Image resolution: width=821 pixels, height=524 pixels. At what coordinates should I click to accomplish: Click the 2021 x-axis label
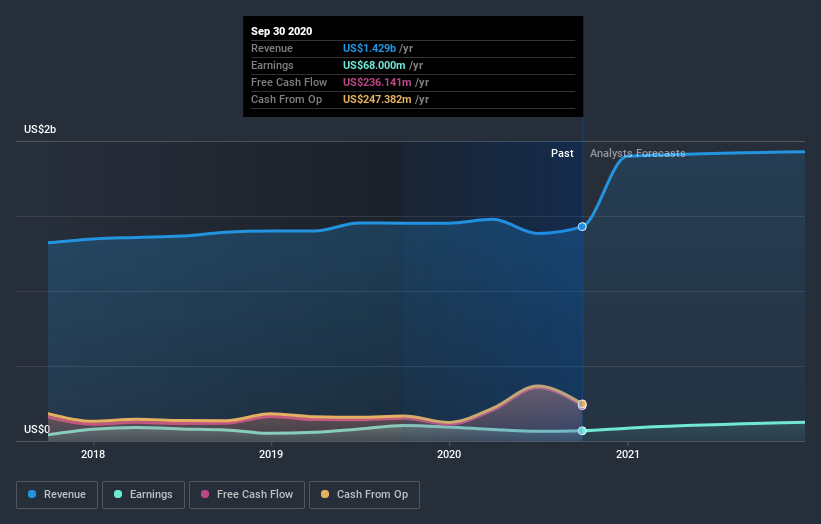tap(627, 454)
